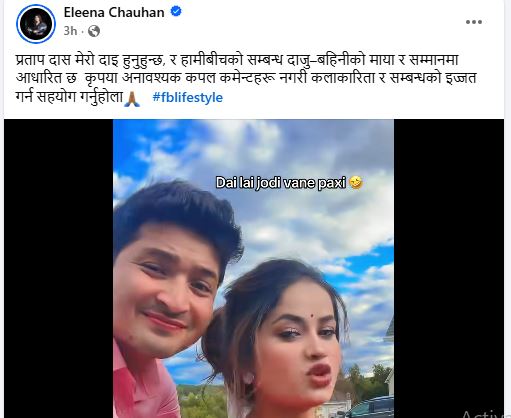Viewport: 511px width, 418px height.
Task: Click the blue verified badge
Action: (176, 12)
